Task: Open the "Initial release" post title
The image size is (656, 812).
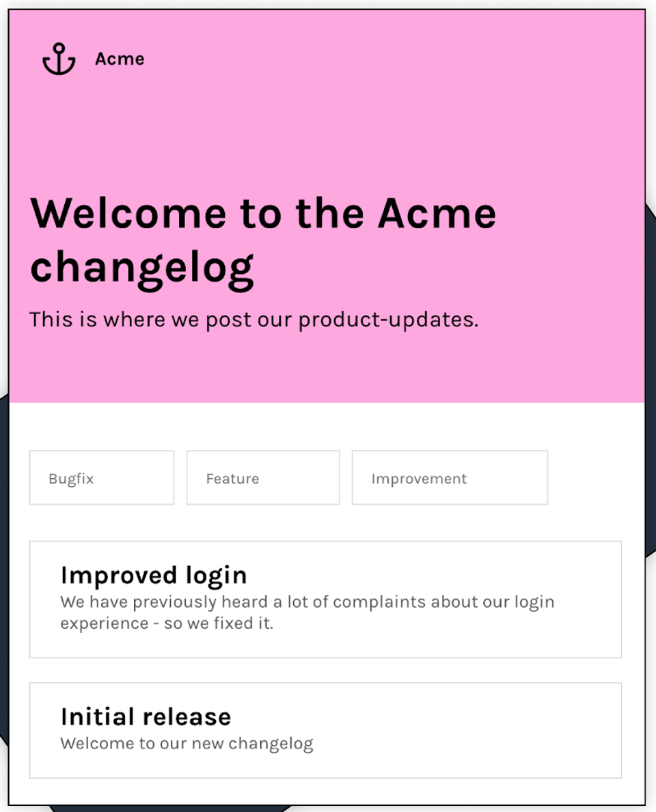Action: point(146,716)
